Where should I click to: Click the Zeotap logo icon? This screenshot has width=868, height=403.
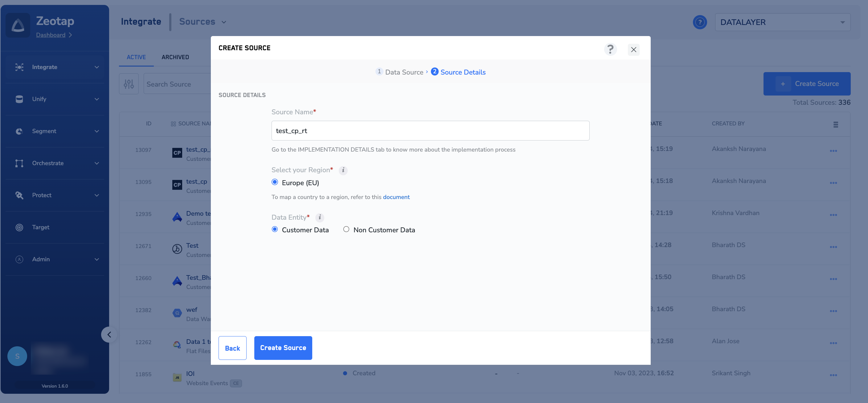coord(18,25)
